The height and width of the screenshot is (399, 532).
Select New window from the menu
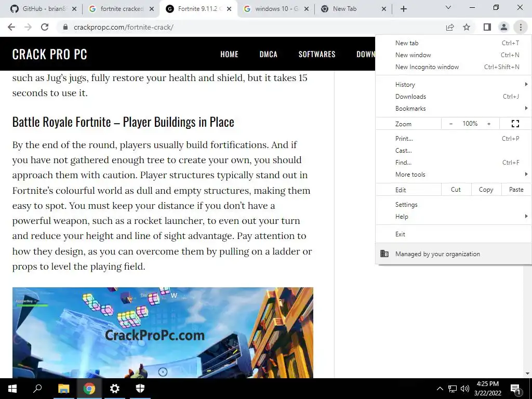tap(453, 55)
